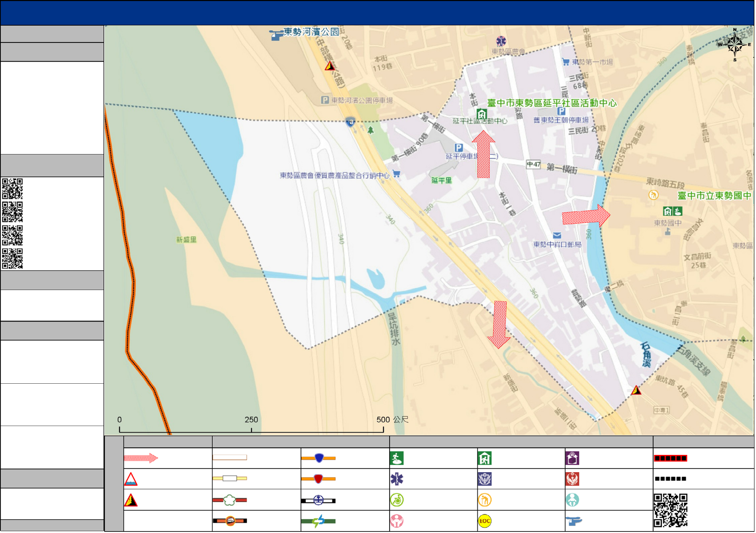Click the 新盛里 village label
The height and width of the screenshot is (533, 756).
(x=186, y=240)
